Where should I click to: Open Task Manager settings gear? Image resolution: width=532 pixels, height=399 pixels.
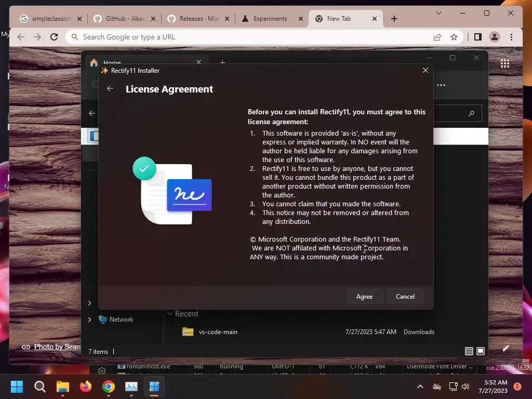coord(102,370)
